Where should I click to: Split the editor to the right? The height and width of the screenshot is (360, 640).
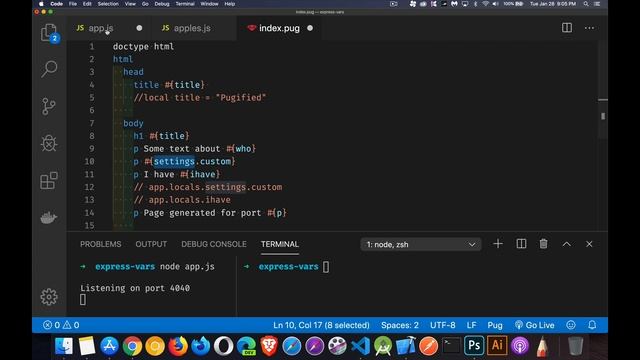[x=567, y=28]
